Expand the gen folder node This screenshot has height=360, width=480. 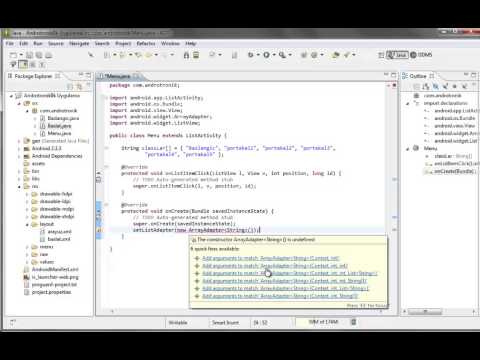coord(19,141)
